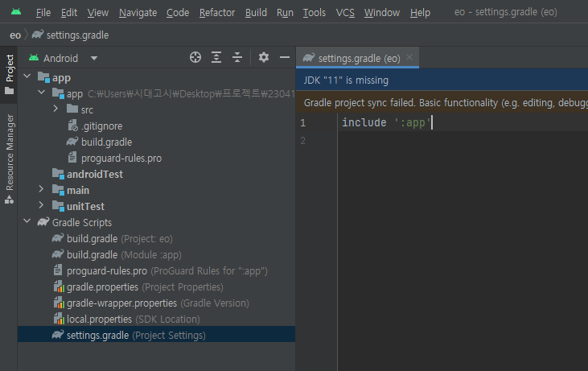Click the main folder icon
The height and width of the screenshot is (371, 588).
tap(58, 190)
